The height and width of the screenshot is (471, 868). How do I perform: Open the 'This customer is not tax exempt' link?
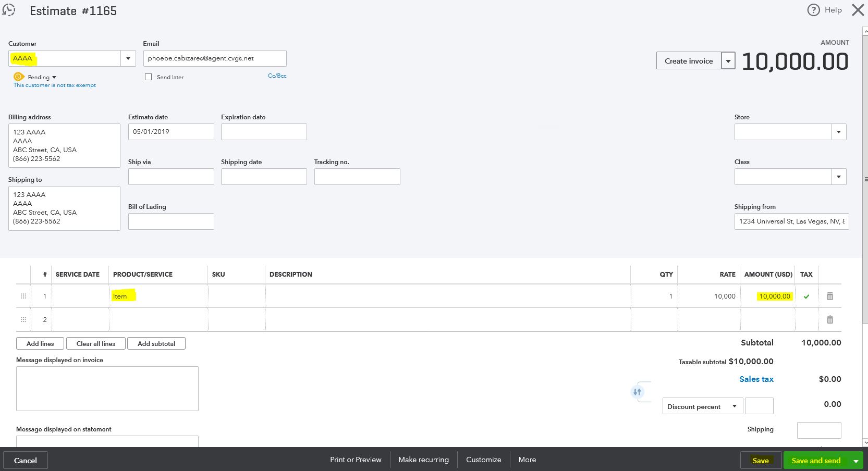[x=54, y=85]
